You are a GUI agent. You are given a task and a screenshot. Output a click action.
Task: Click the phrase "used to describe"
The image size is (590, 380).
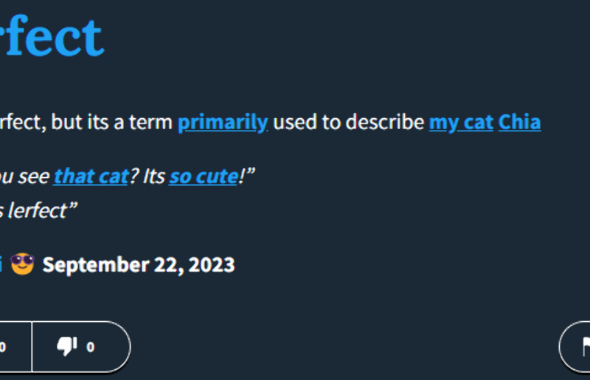[348, 122]
